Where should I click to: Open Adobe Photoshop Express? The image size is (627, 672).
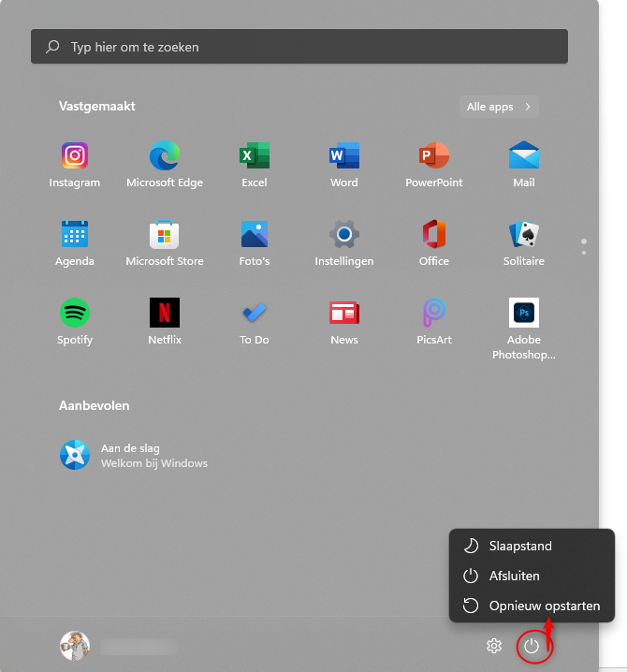pyautogui.click(x=524, y=329)
